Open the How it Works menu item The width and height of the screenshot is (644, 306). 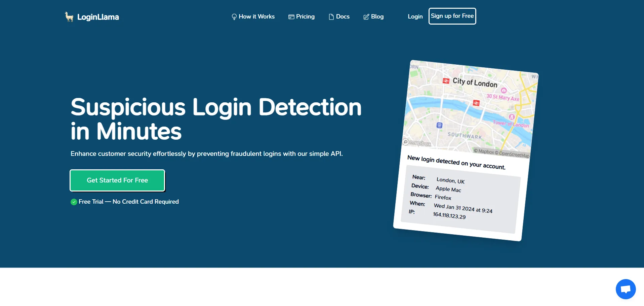point(256,16)
